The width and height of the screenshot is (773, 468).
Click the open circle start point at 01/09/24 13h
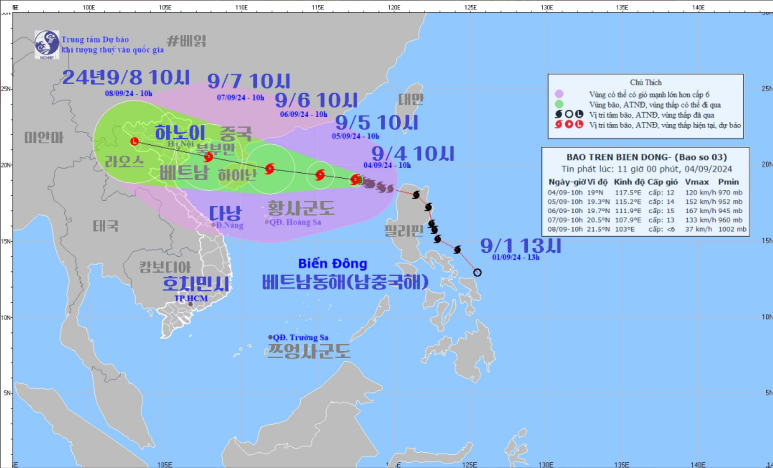[x=478, y=272]
